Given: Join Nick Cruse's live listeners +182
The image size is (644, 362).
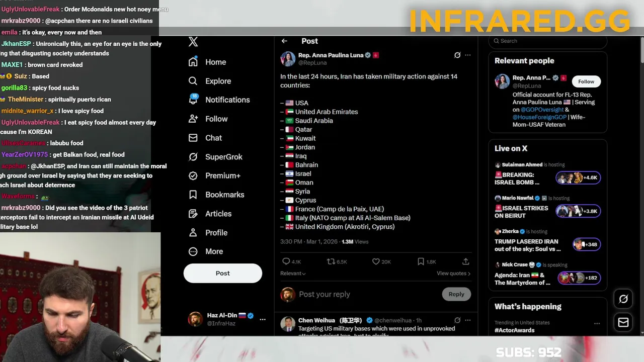Looking at the screenshot, I should click(x=579, y=278).
